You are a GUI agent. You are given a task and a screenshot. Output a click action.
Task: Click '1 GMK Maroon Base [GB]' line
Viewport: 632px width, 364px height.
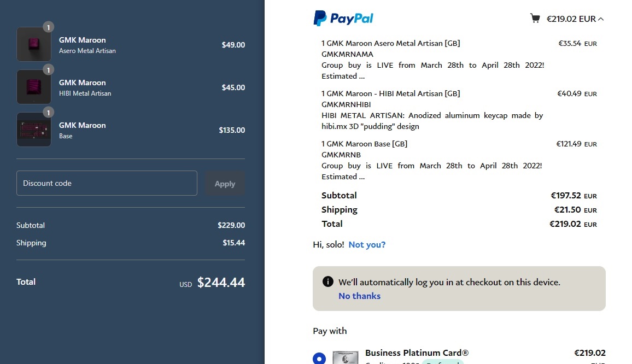coord(364,144)
